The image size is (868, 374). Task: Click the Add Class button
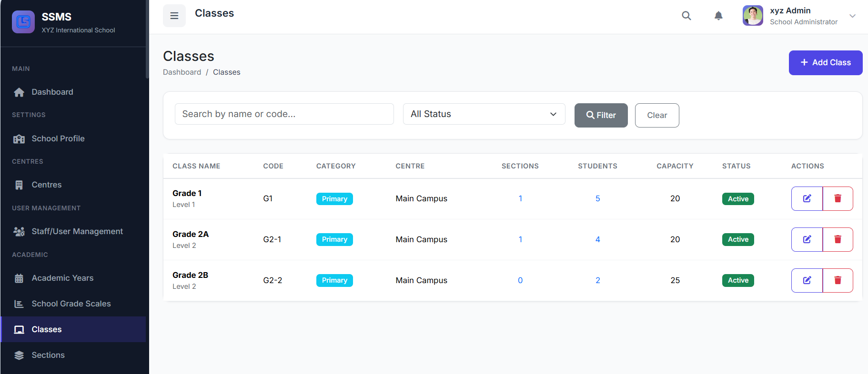pyautogui.click(x=825, y=63)
